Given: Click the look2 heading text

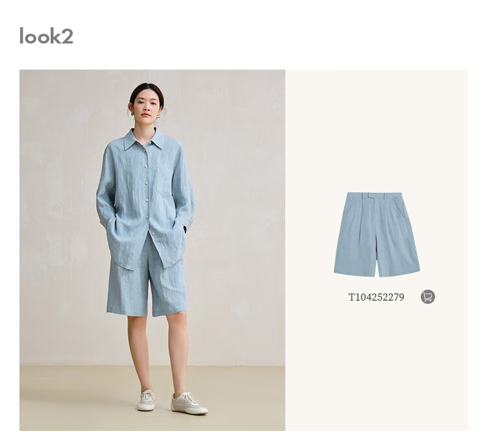Looking at the screenshot, I should pos(46,36).
